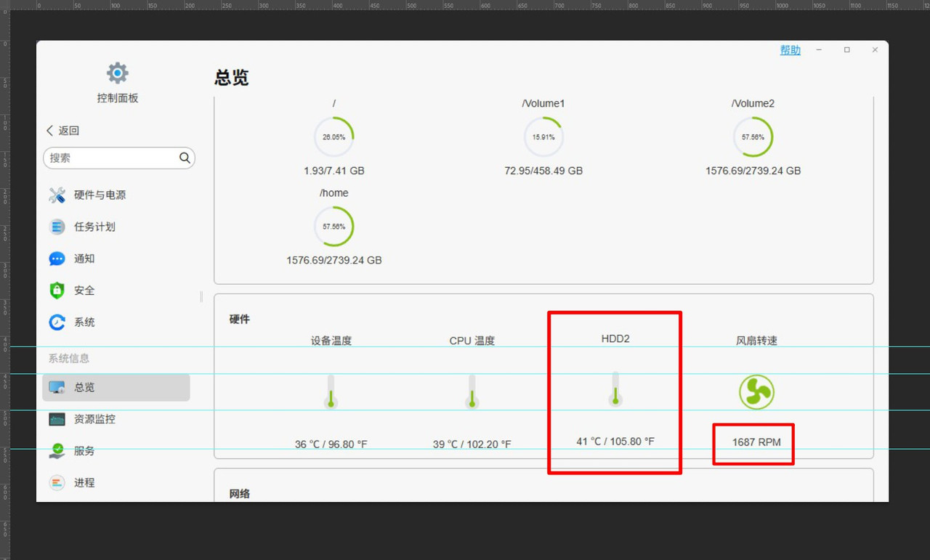This screenshot has width=930, height=560.
Task: Click the Services icon (服务)
Action: (57, 451)
